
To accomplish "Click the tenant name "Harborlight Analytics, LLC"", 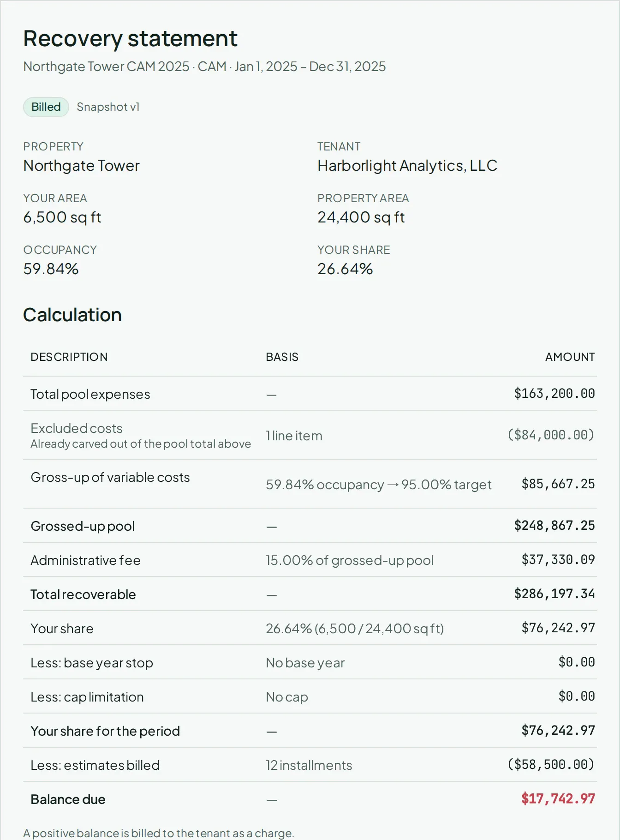I will 407,166.
